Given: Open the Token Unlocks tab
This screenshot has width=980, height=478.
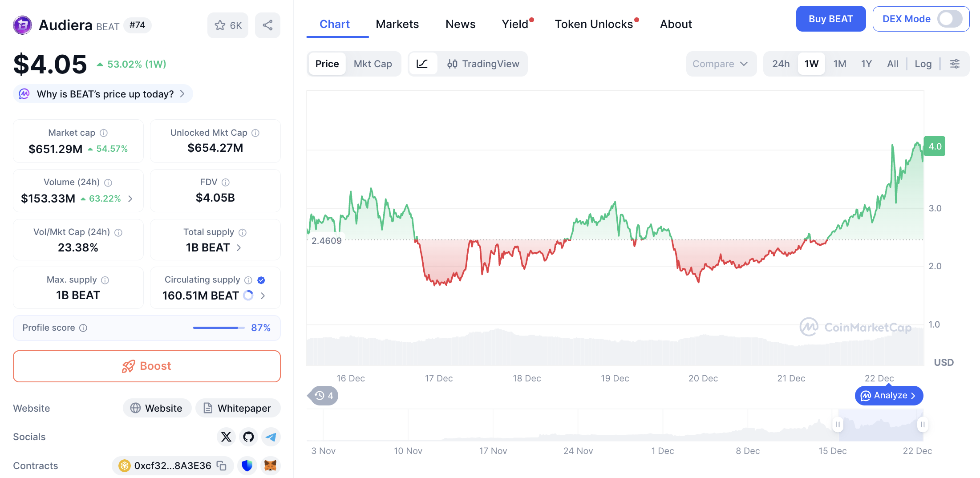Looking at the screenshot, I should tap(594, 24).
